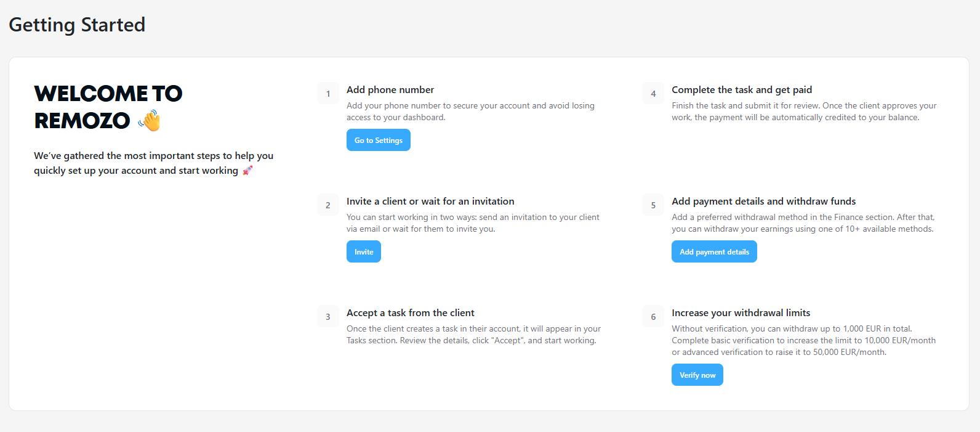
Task: Select the step 2 number badge
Action: click(328, 205)
